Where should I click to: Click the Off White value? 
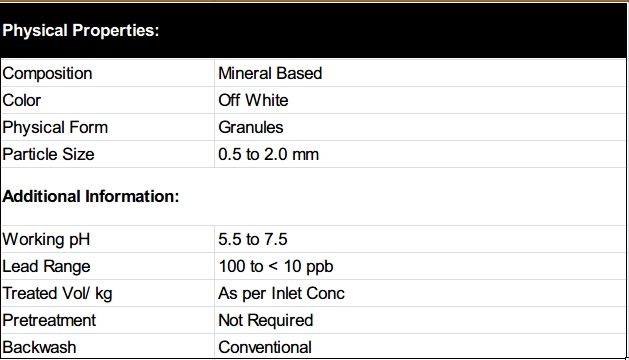pyautogui.click(x=253, y=100)
